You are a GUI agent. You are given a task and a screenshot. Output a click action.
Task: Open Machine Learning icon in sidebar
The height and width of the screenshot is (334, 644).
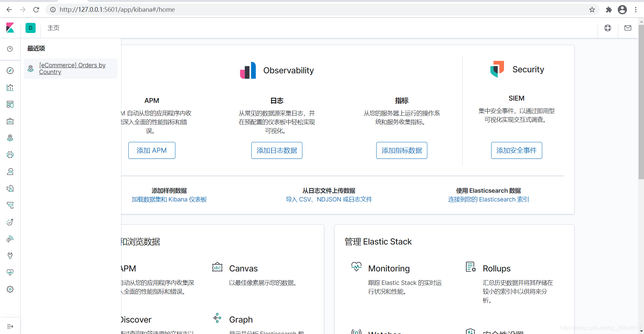coord(10,155)
